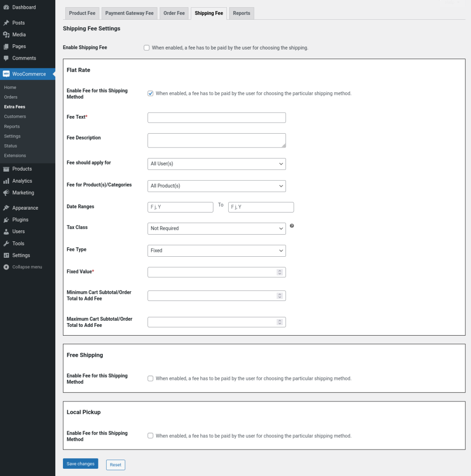471x476 pixels.
Task: Click the Save changes button
Action: (80, 463)
